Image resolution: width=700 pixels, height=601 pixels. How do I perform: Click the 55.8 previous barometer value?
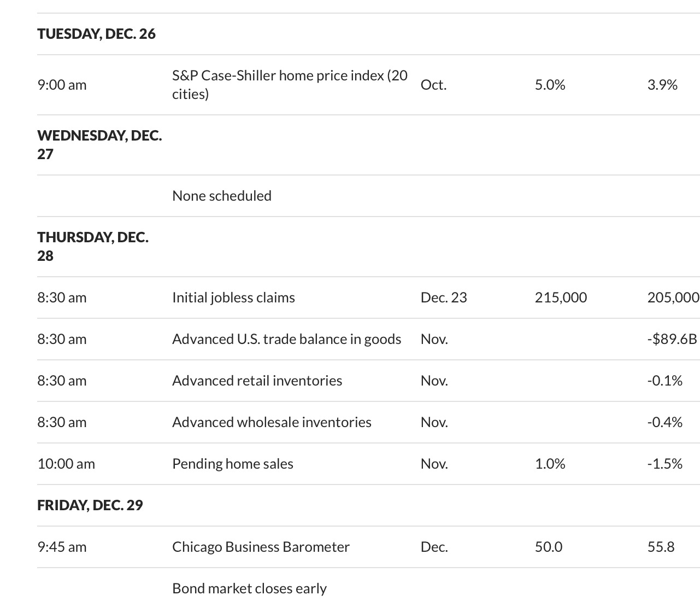click(x=661, y=547)
